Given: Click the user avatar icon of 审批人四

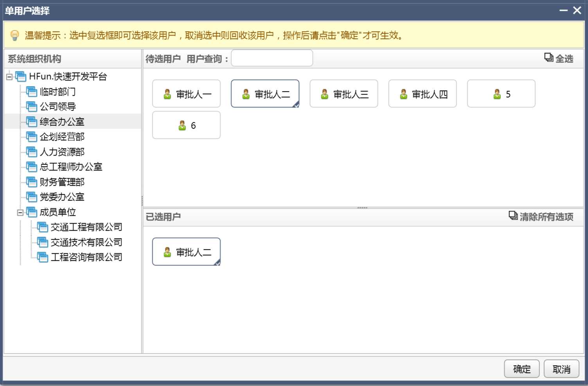Looking at the screenshot, I should (403, 94).
